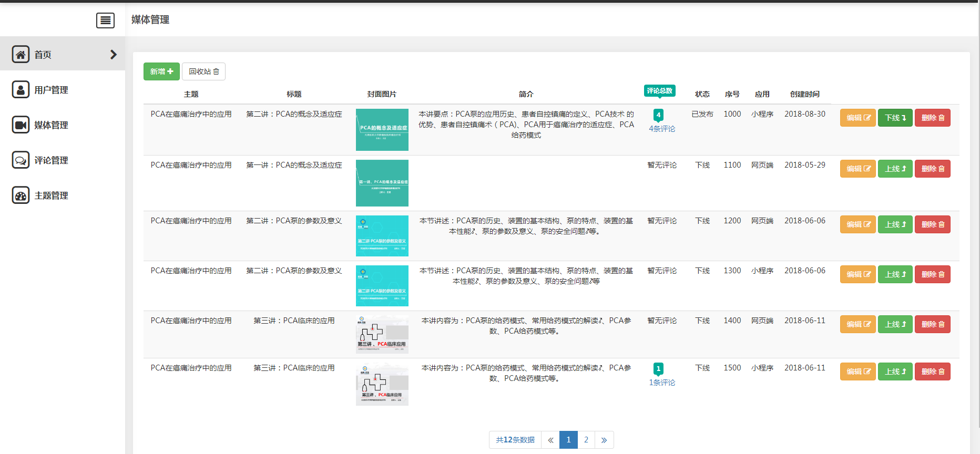Publish sequence 1500 item using 上线 button
Screen dimensions: 980x454
tap(895, 372)
